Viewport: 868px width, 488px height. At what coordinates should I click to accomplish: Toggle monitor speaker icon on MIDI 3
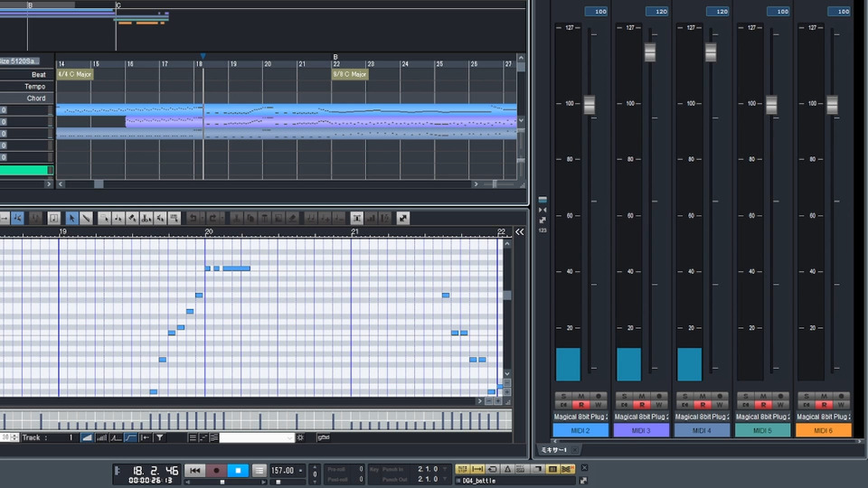pyautogui.click(x=625, y=405)
